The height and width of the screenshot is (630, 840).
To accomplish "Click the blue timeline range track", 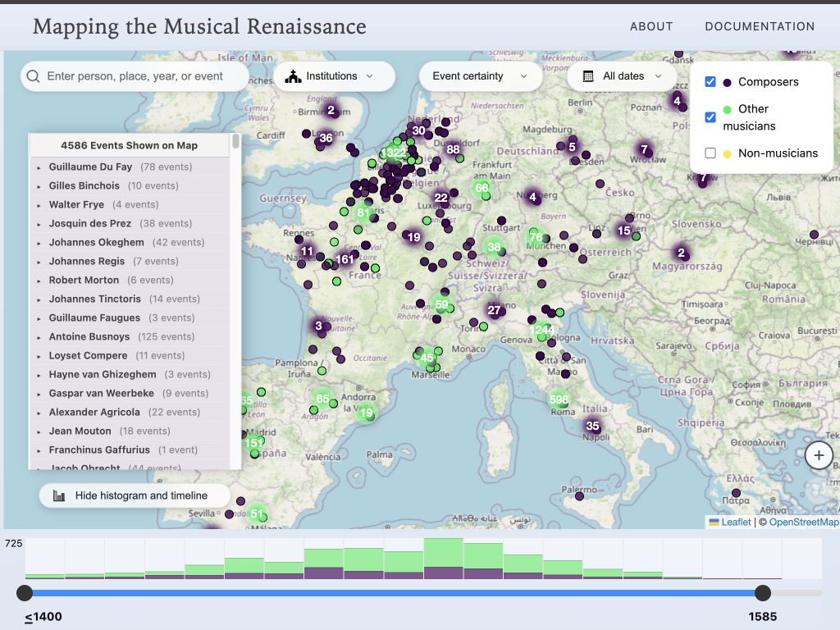I will (393, 592).
